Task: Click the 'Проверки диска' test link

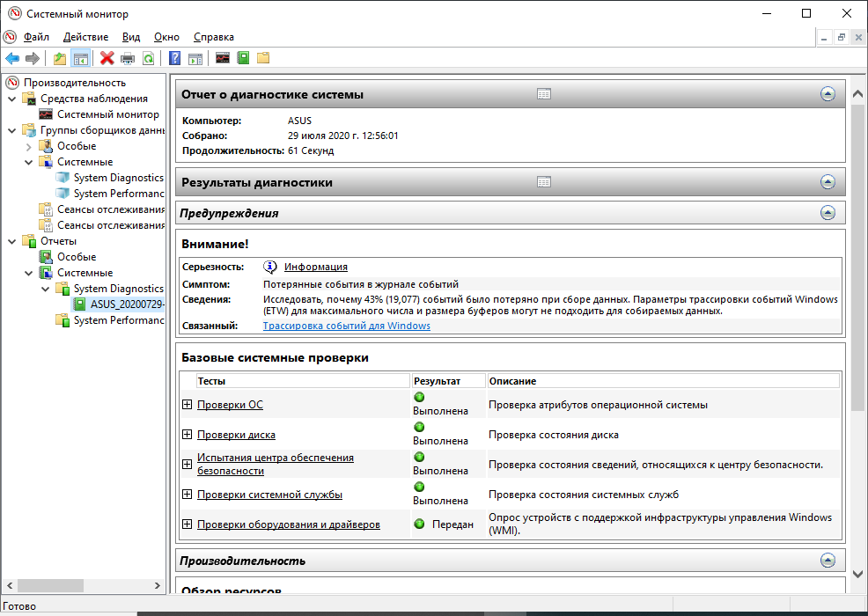Action: pos(236,435)
